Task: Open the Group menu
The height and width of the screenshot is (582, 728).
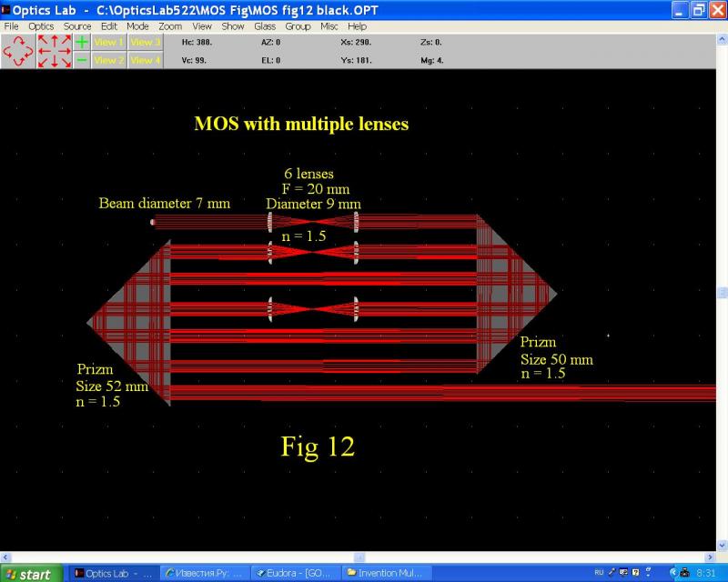Action: tap(298, 26)
